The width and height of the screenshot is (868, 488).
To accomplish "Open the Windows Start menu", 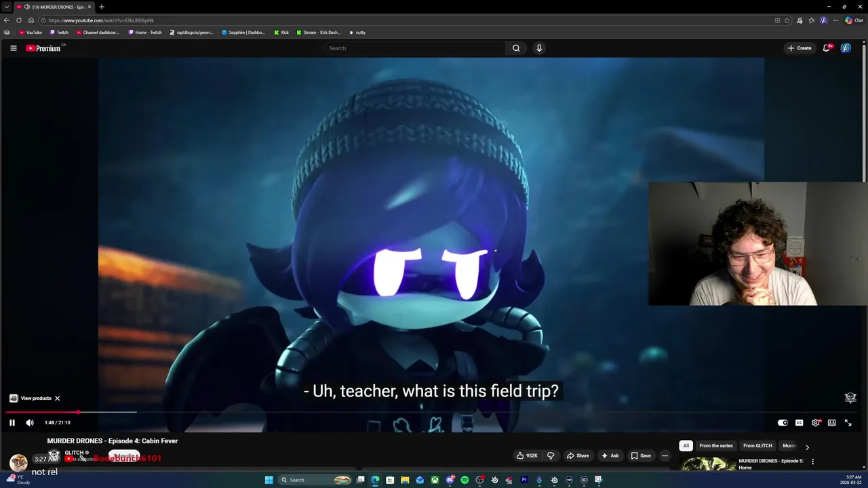I will click(269, 480).
